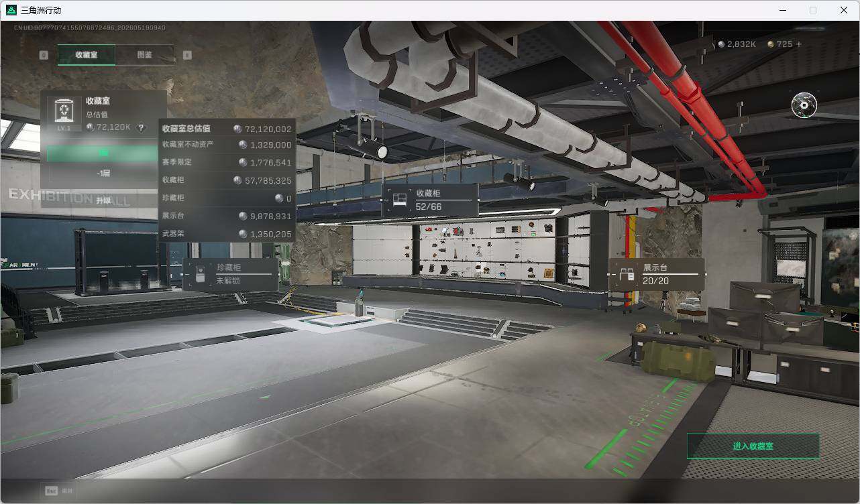Click the 升级 upgrade button
Viewport: 860px width, 504px height.
tap(103, 200)
